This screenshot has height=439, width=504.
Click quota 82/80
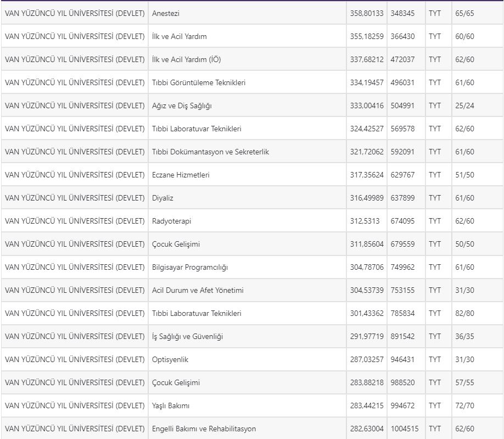(x=464, y=314)
